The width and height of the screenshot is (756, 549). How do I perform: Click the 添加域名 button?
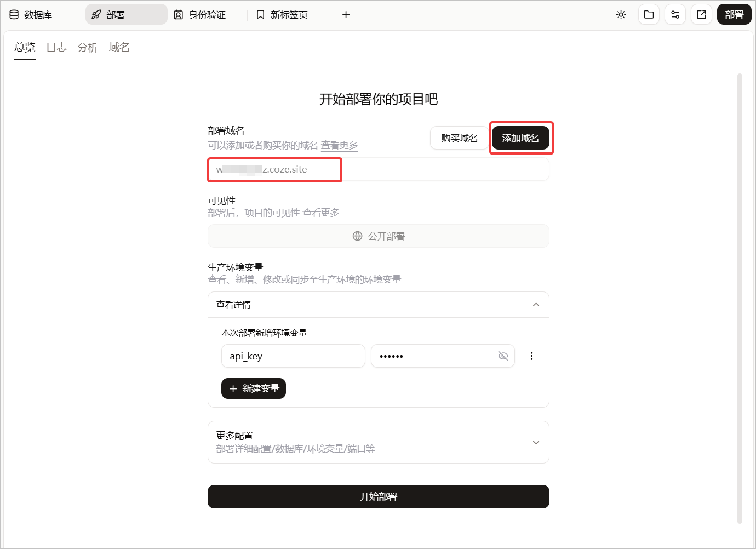coord(520,138)
